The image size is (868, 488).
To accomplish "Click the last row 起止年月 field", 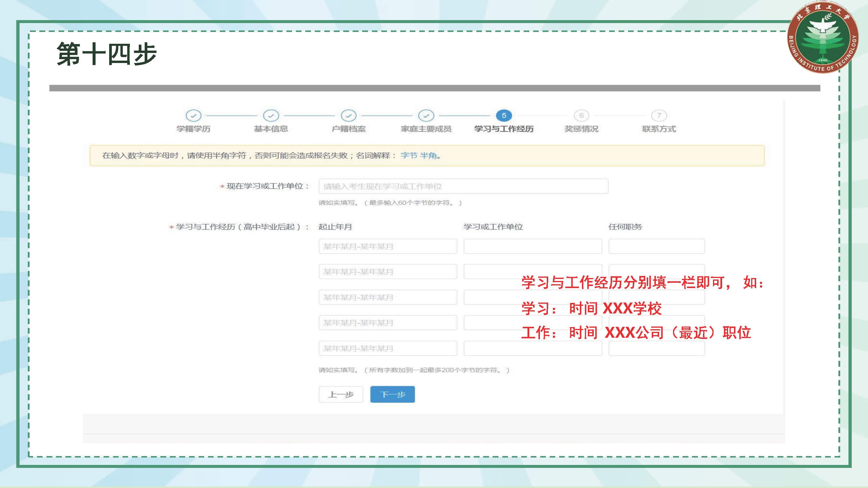I will [x=388, y=348].
